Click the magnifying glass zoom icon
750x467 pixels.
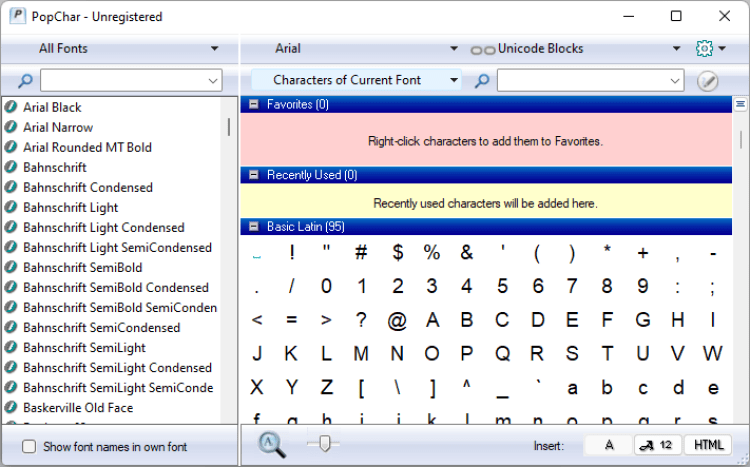(x=272, y=445)
